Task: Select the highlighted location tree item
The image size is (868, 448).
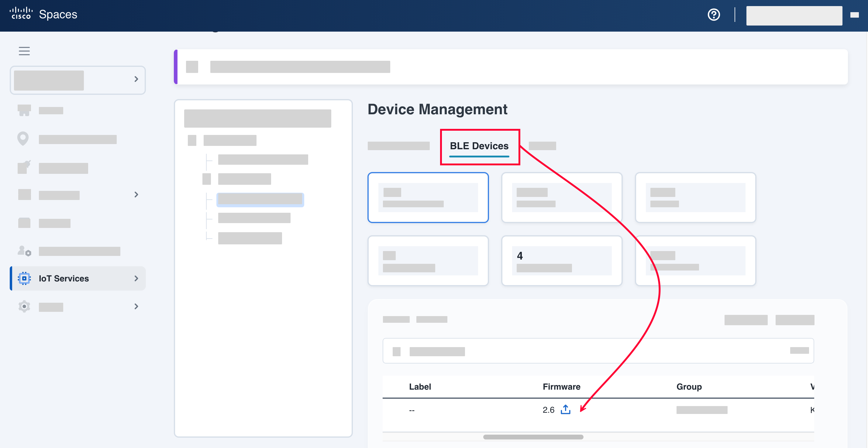Action: 260,200
